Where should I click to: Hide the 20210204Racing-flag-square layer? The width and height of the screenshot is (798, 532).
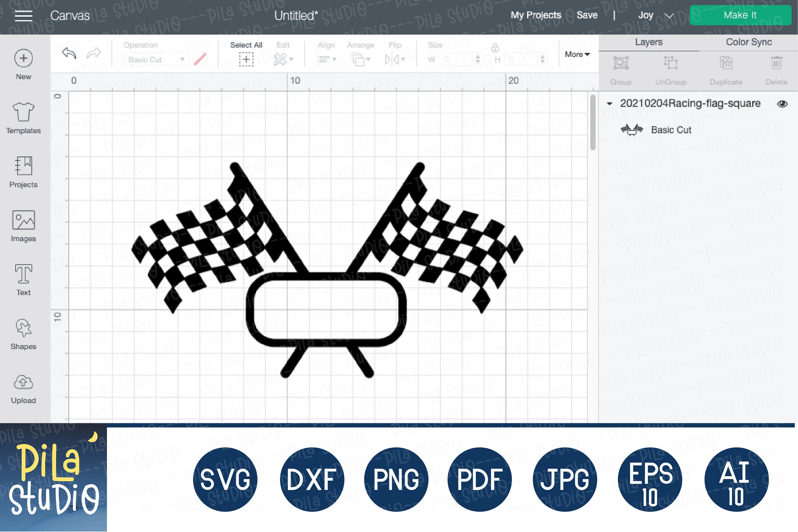(x=782, y=103)
